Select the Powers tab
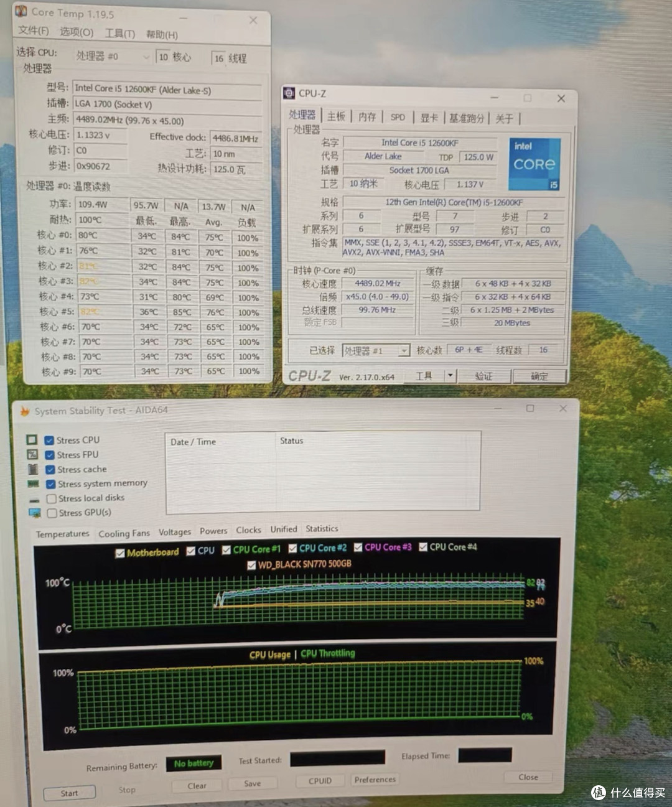The image size is (672, 807). click(213, 531)
